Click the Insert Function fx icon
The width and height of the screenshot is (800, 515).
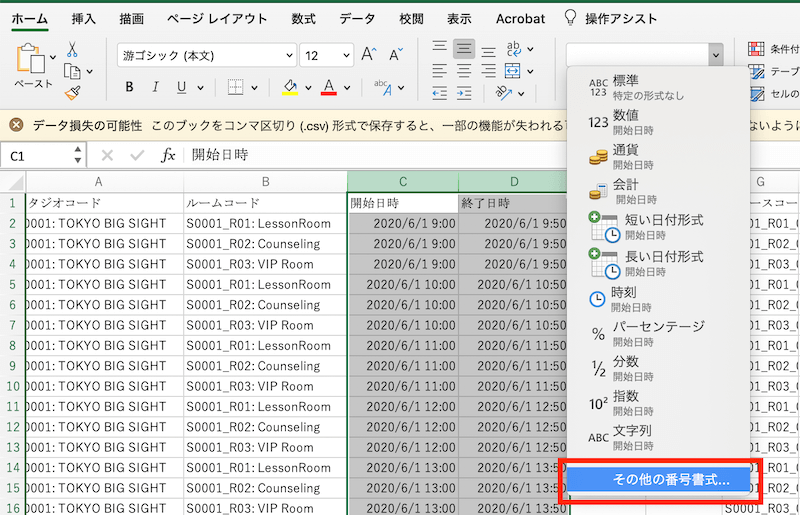tap(168, 155)
